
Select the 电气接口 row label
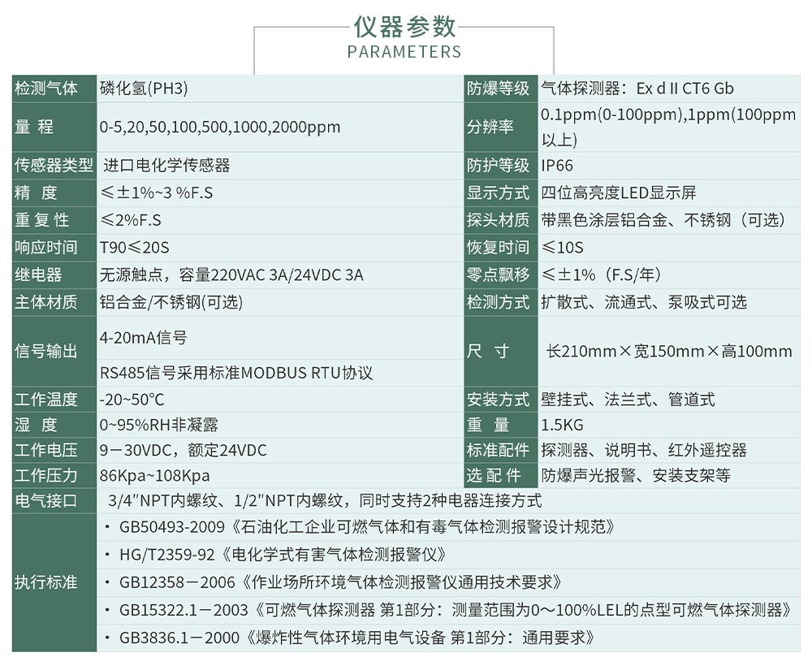[x=52, y=501]
